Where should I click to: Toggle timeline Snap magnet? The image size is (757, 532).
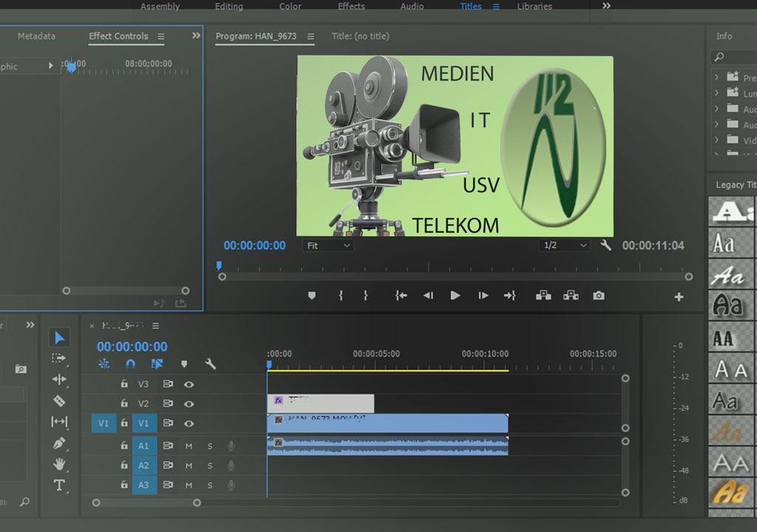click(130, 364)
